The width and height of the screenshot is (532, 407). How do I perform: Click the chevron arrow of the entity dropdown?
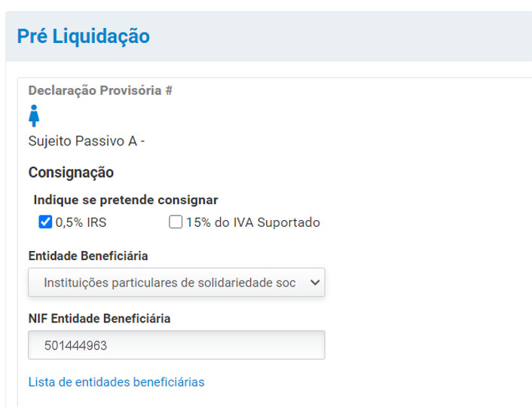tap(315, 283)
